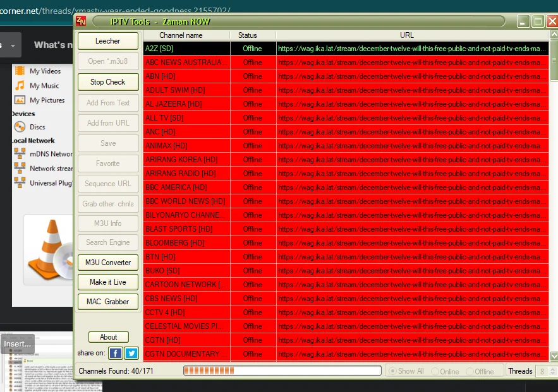Select the BTN [HD] channel
The image size is (558, 392).
click(346, 257)
